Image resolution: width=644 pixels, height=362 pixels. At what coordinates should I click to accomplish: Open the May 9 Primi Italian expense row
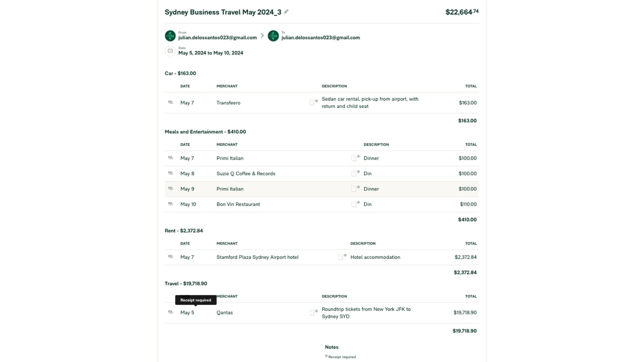click(230, 189)
